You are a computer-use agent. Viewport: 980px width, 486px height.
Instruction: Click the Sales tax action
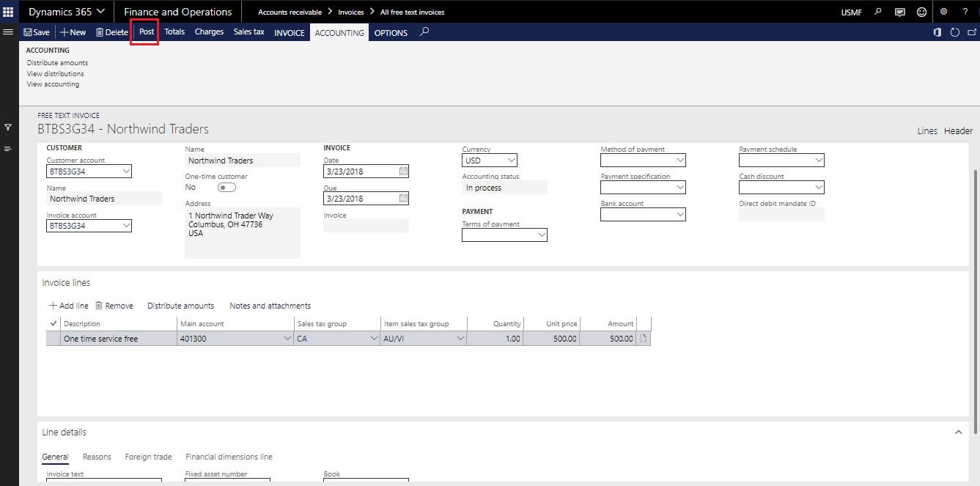pyautogui.click(x=249, y=32)
